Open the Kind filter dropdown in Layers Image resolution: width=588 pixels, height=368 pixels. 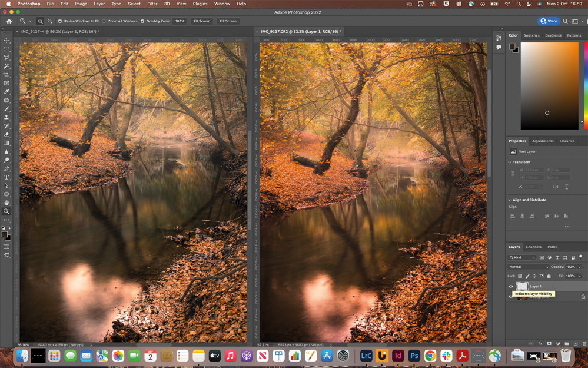521,258
